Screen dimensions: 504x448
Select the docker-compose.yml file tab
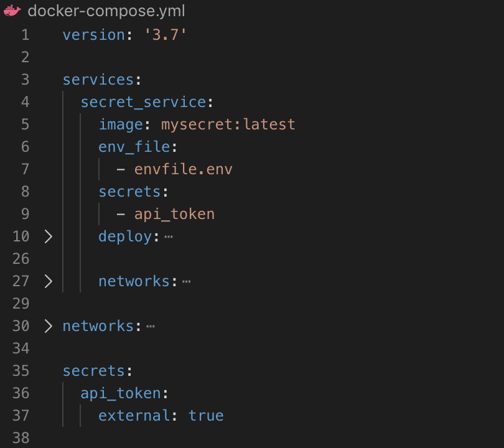point(106,12)
